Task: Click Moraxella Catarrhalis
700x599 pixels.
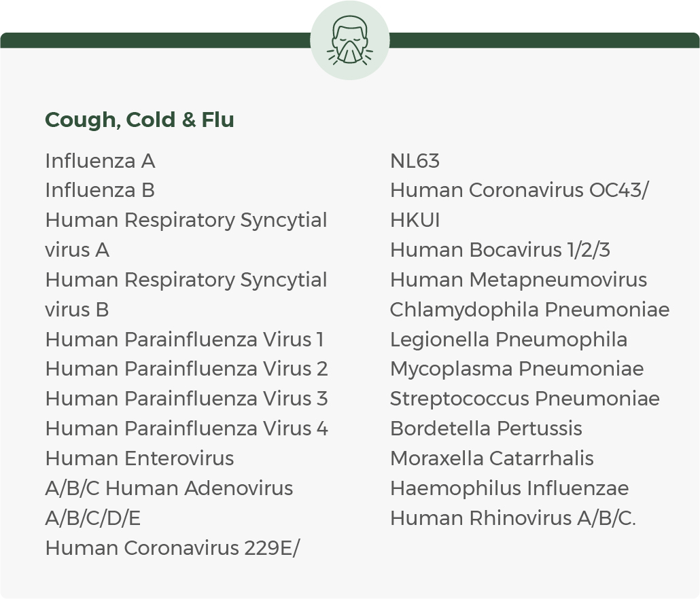Action: click(x=491, y=459)
